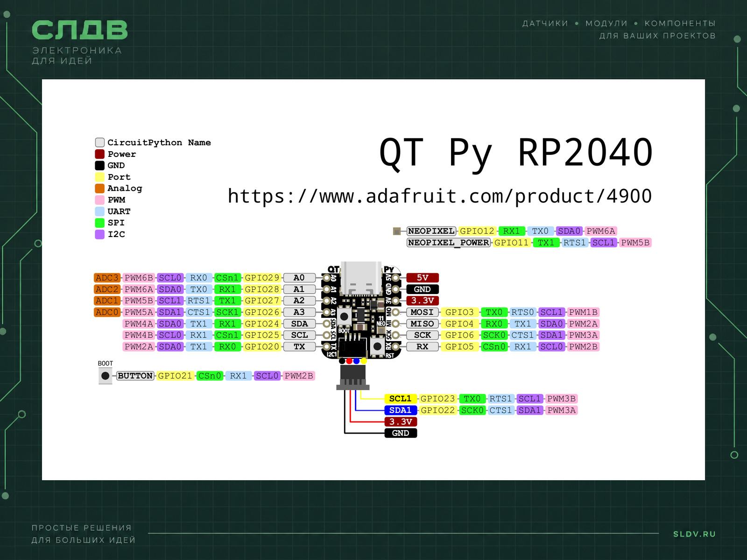Click the orange ADC0 label
The height and width of the screenshot is (560, 747).
[107, 312]
